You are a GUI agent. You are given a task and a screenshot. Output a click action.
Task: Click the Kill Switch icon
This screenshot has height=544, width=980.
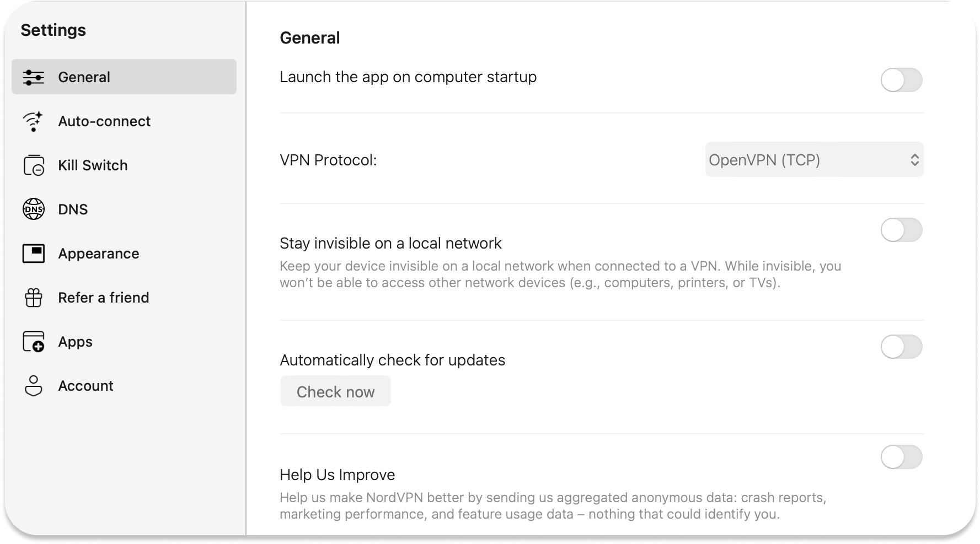point(34,165)
